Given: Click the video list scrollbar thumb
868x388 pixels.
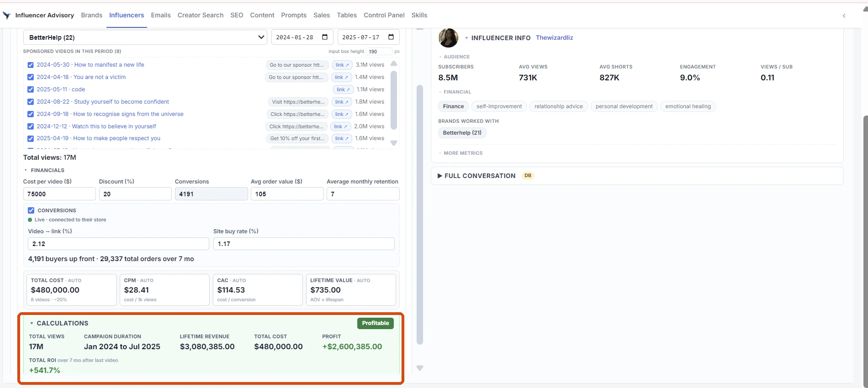Looking at the screenshot, I should click(x=394, y=100).
